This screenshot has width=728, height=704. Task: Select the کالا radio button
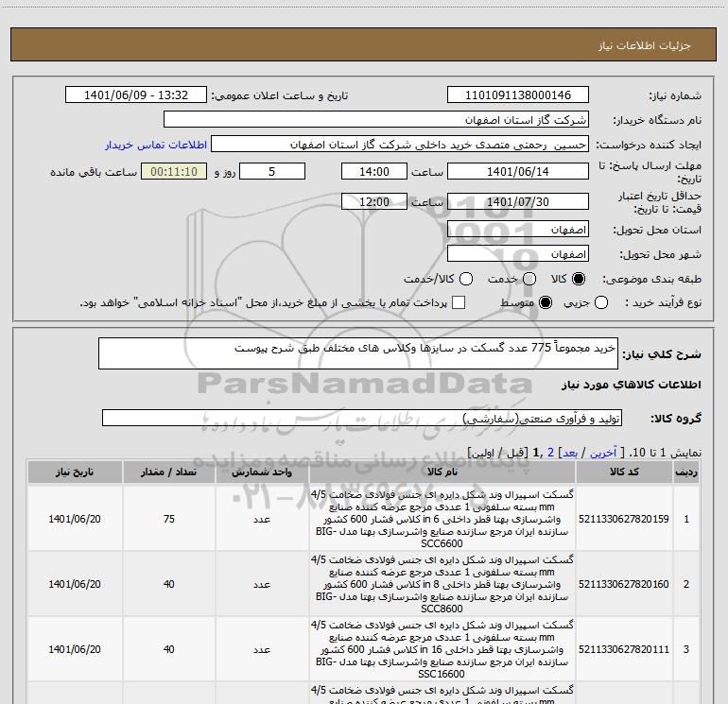(x=579, y=279)
